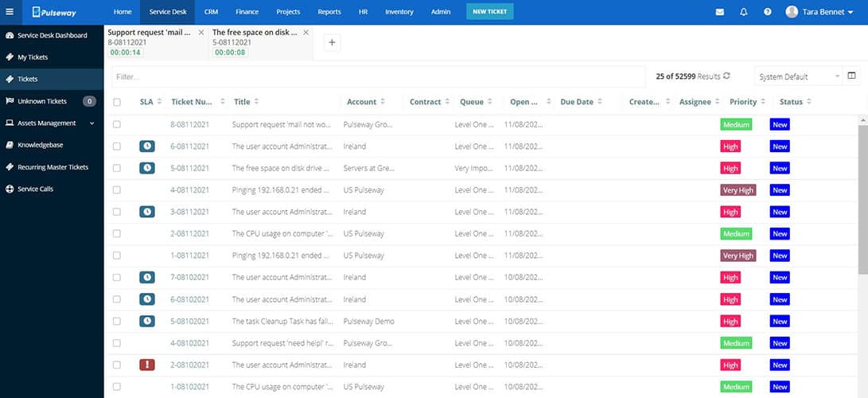Screen dimensions: 868x398
Task: Sort by the Status column
Action: tap(809, 102)
